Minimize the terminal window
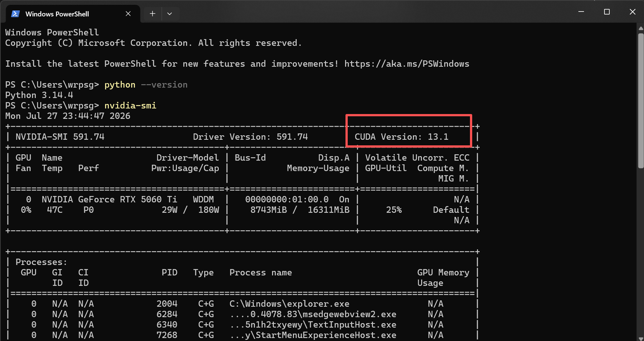This screenshot has width=644, height=341. [x=581, y=12]
